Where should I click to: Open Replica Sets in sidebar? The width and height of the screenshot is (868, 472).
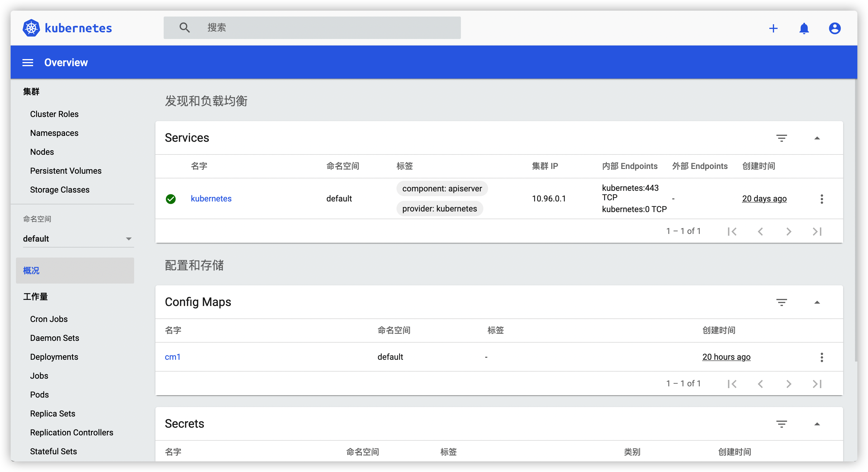53,414
